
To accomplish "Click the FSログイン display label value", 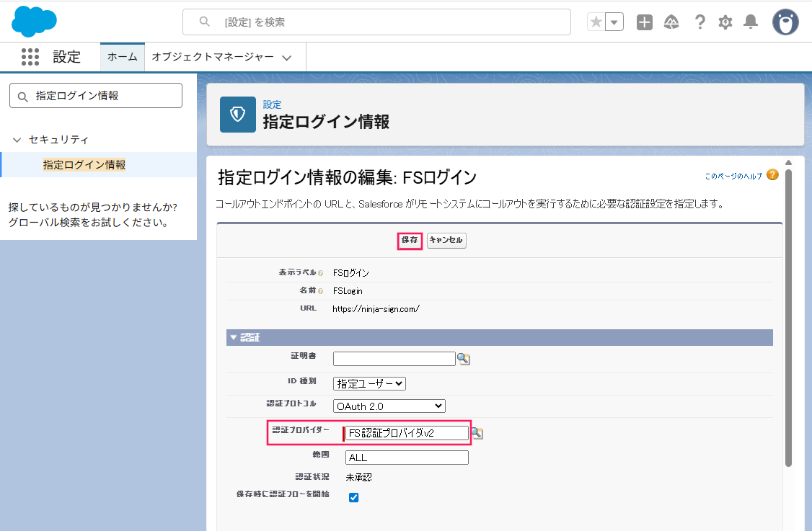I will coord(350,273).
